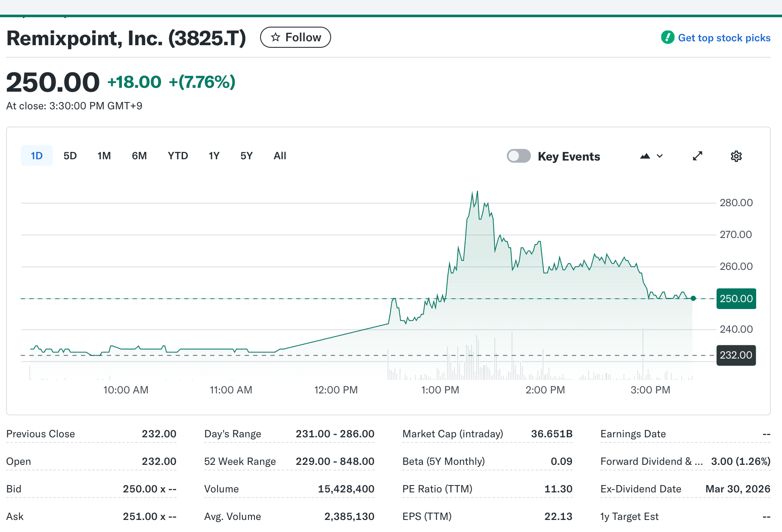The height and width of the screenshot is (532, 782).
Task: Open chart settings gear icon
Action: coord(736,156)
